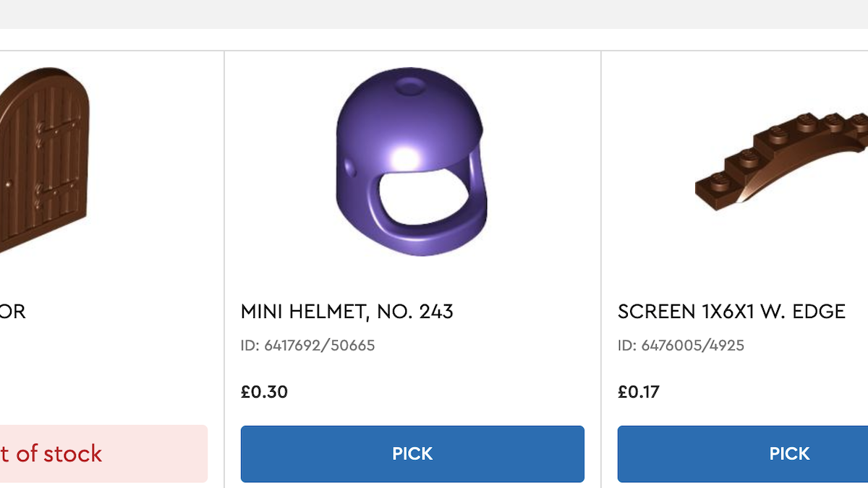Click the £0.30 price of the helmet
The height and width of the screenshot is (488, 868).
click(264, 391)
